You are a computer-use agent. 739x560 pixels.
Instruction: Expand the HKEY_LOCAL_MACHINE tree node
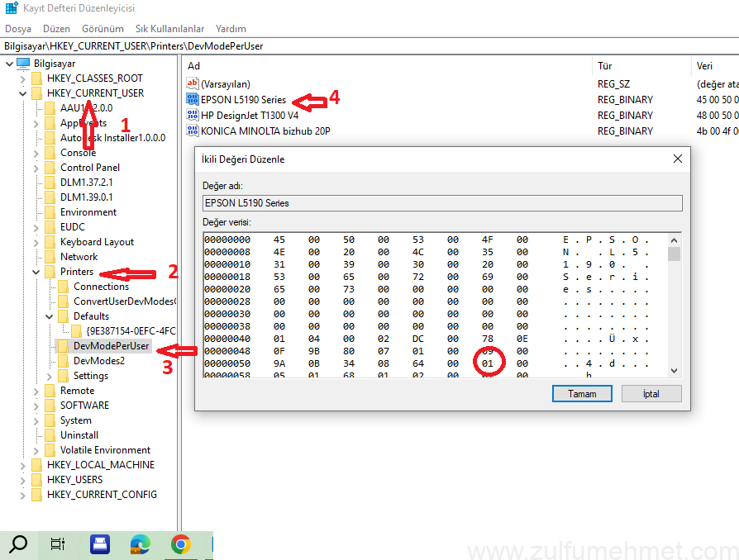22,465
